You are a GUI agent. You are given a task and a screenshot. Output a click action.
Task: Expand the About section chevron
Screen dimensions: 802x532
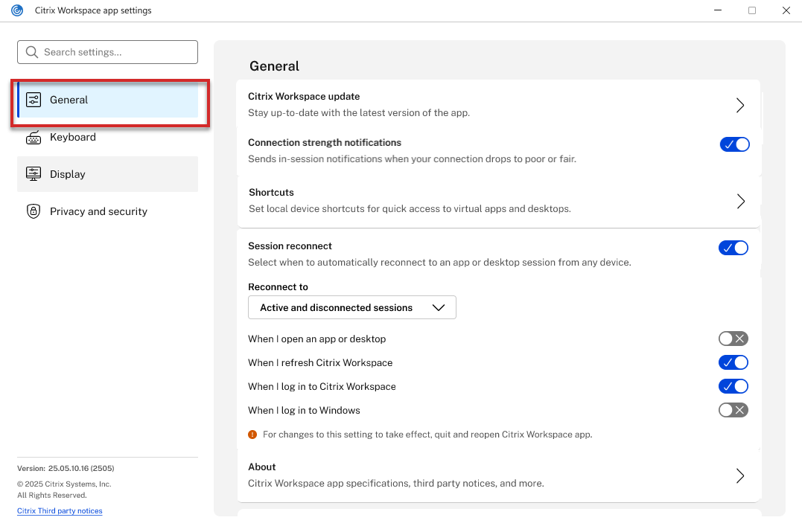click(740, 475)
